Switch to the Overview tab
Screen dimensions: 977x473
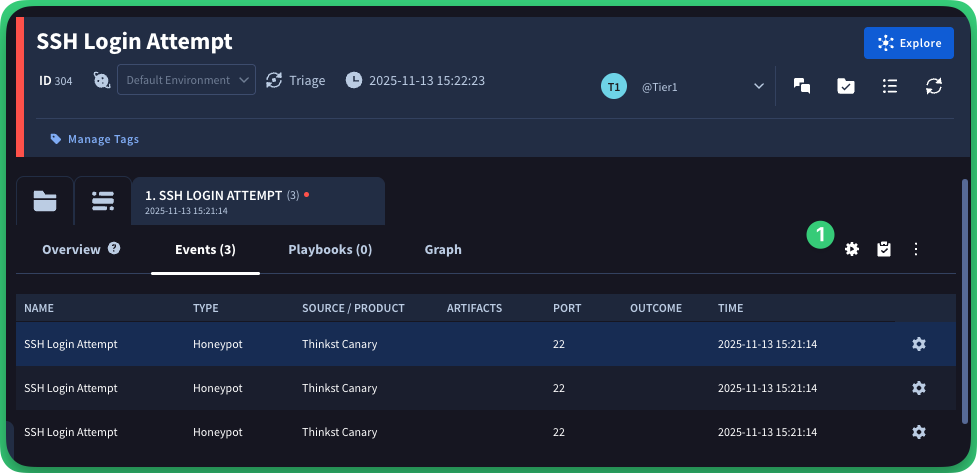(x=71, y=249)
